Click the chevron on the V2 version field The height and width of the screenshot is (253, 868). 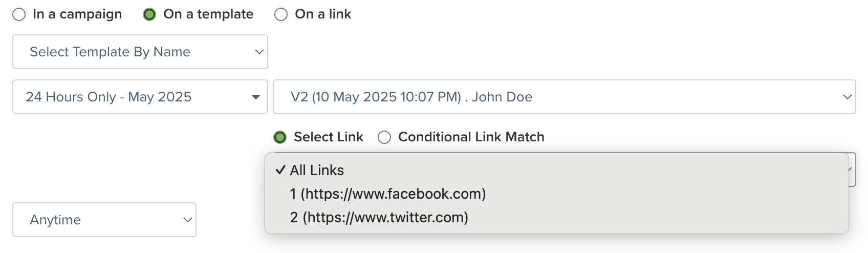[847, 97]
